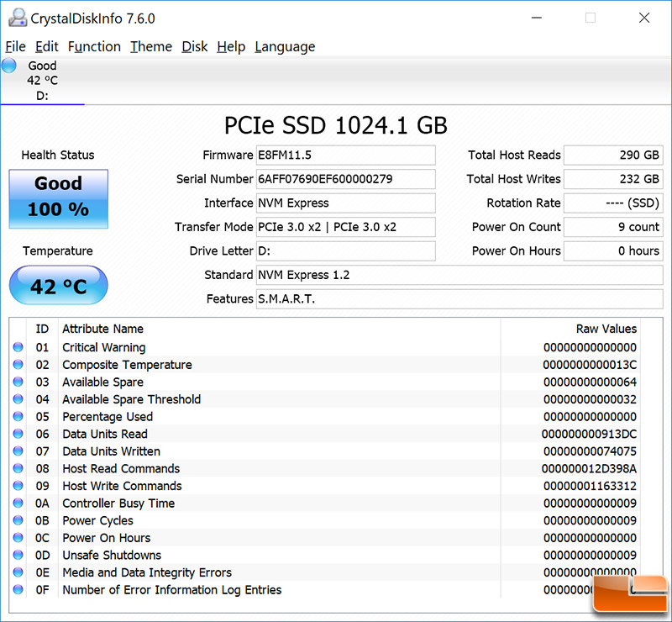This screenshot has width=672, height=622.
Task: Select the Unsafe Shutdowns attribute name
Action: 112,555
